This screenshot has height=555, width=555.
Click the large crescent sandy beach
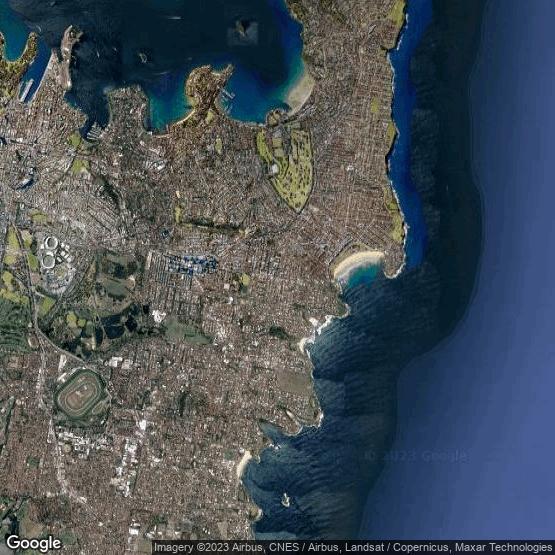(x=357, y=262)
